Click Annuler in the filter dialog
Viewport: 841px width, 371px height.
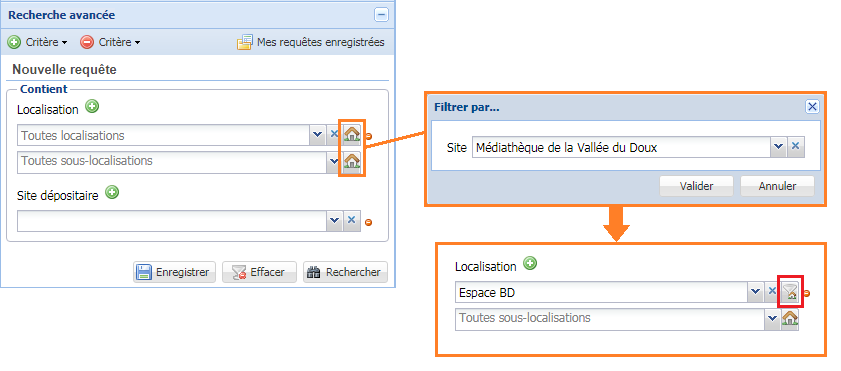coord(777,187)
